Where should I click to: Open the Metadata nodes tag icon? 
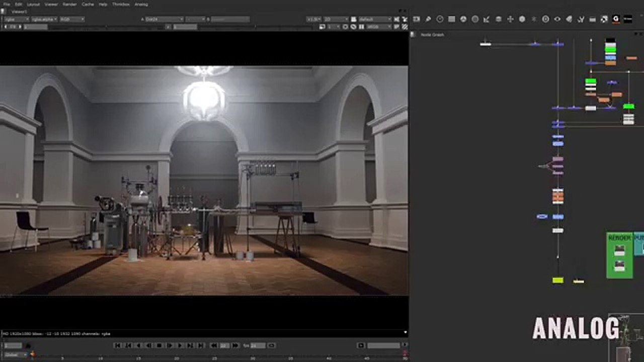(569, 19)
